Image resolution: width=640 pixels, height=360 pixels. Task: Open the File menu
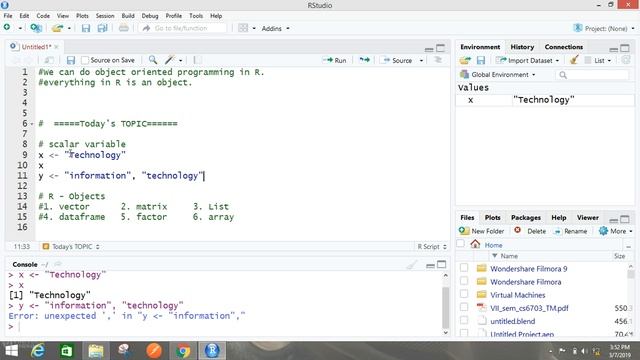pyautogui.click(x=8, y=16)
